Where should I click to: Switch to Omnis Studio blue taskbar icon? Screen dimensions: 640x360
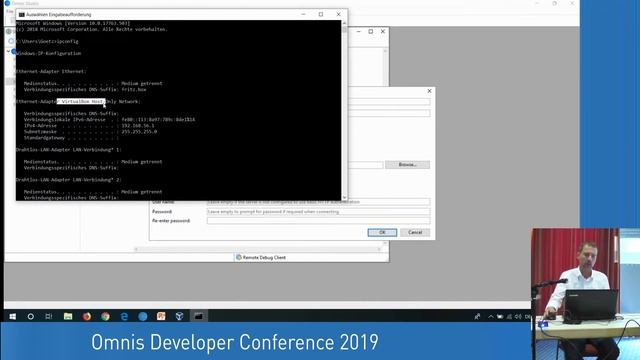143,316
